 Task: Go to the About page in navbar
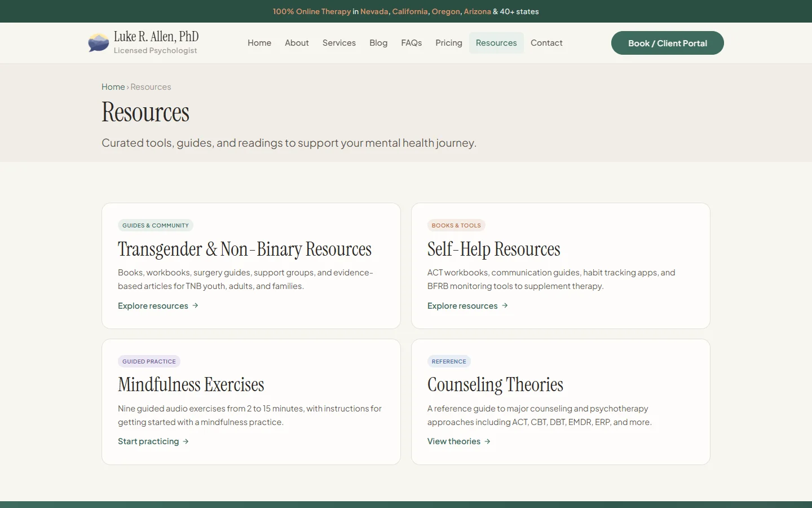(297, 43)
